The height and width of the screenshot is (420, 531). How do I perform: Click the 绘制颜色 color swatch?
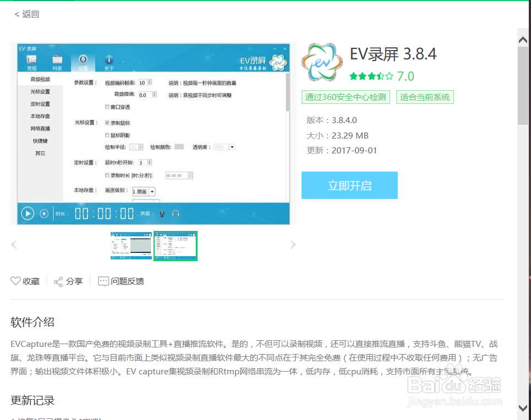[x=179, y=147]
